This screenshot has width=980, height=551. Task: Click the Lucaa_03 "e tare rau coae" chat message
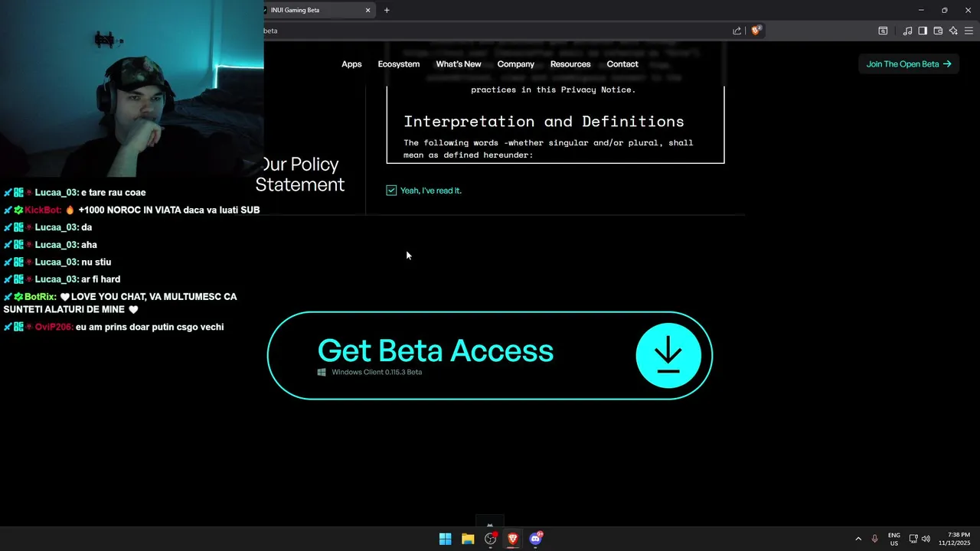[x=74, y=193]
